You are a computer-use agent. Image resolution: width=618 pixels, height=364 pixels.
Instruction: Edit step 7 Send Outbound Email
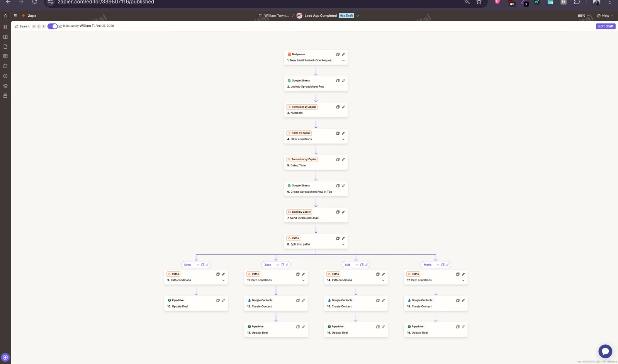pyautogui.click(x=343, y=212)
